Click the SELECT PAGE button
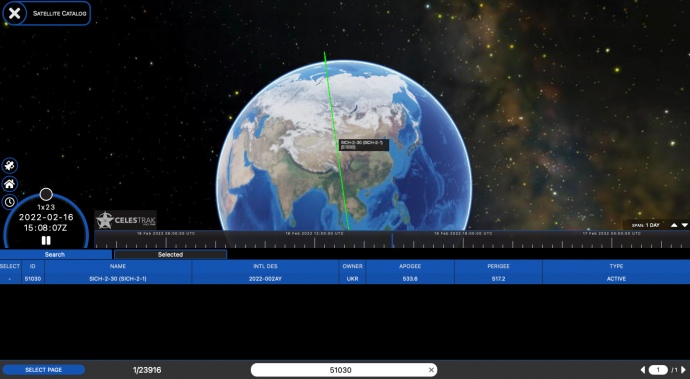Viewport: 690px width, 379px height. (44, 370)
